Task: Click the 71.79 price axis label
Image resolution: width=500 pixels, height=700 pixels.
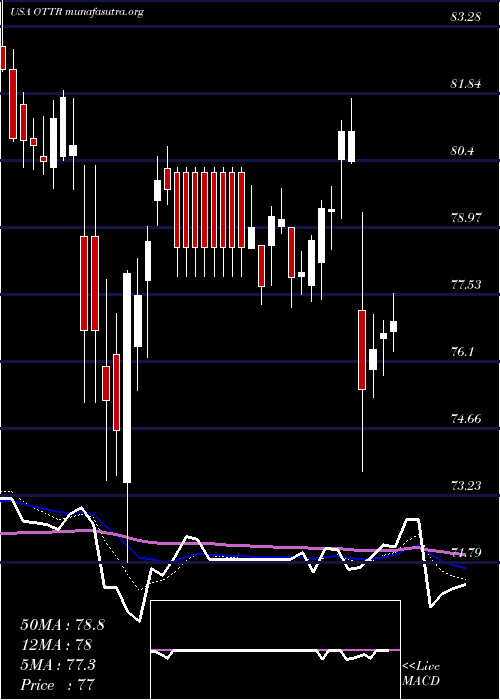Action: point(466,553)
